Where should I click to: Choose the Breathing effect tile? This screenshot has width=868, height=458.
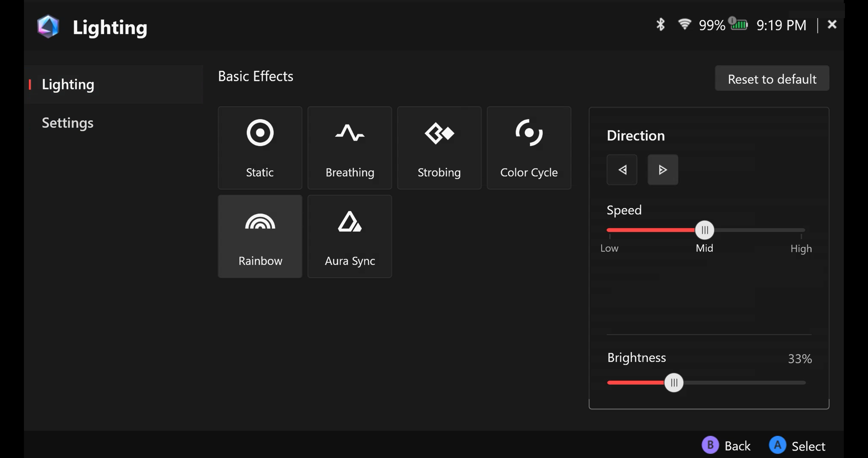(349, 148)
